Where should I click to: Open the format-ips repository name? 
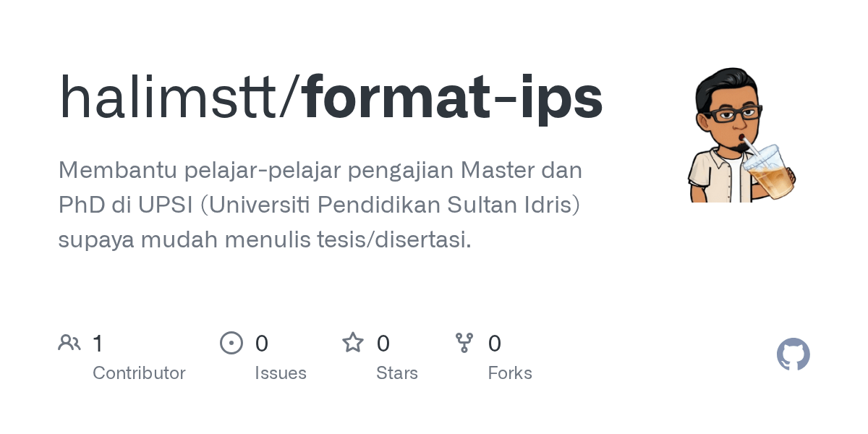point(453,98)
